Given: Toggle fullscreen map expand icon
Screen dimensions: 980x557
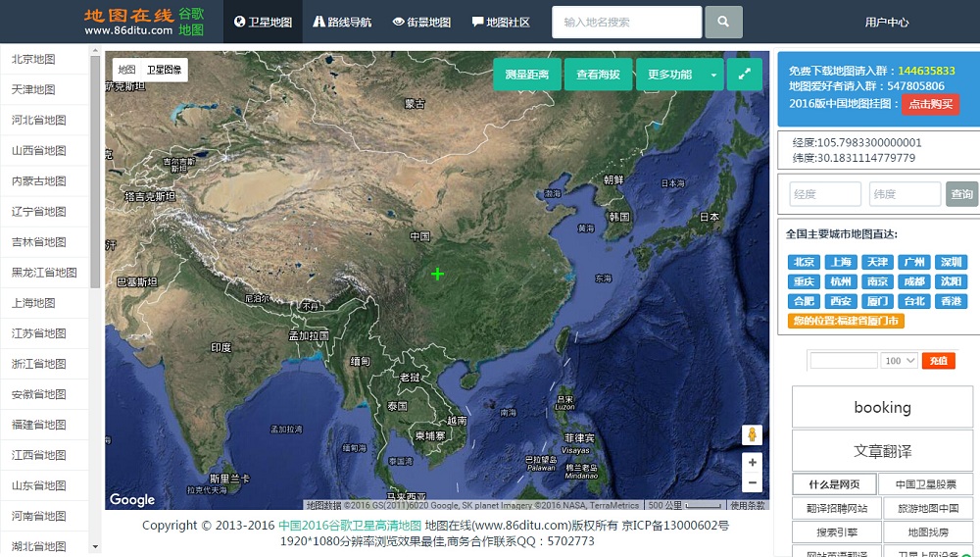Looking at the screenshot, I should (744, 75).
